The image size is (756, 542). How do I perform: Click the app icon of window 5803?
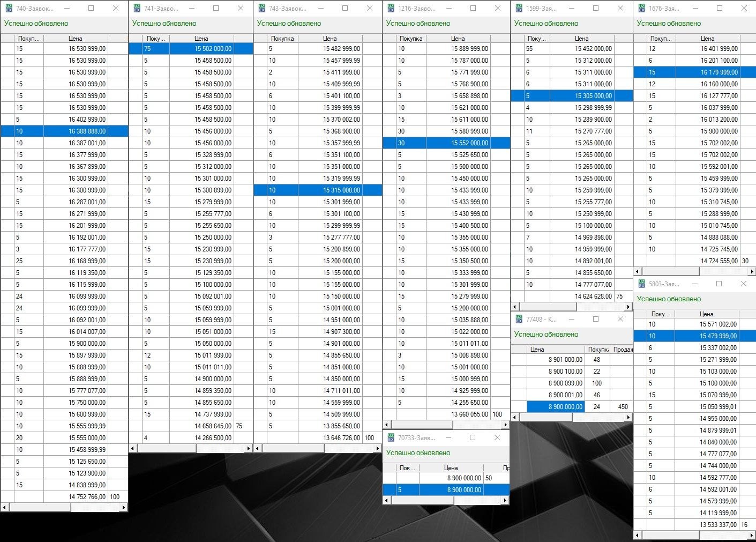tap(641, 284)
